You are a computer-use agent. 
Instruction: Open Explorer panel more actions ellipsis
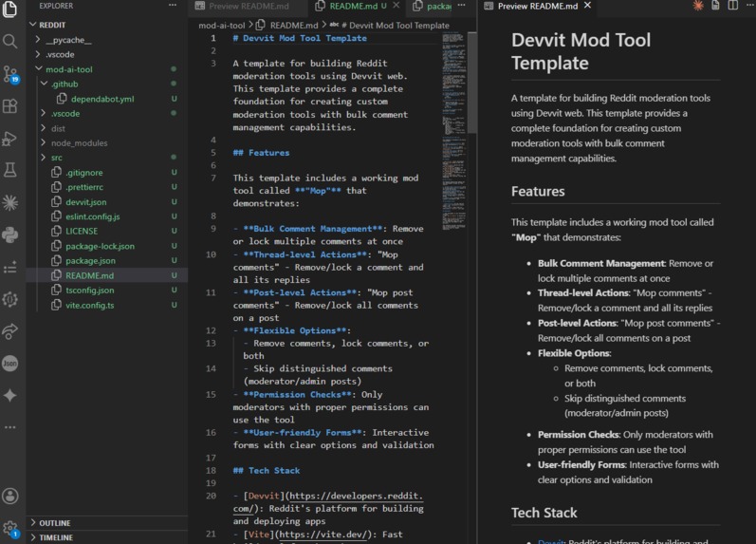173,6
